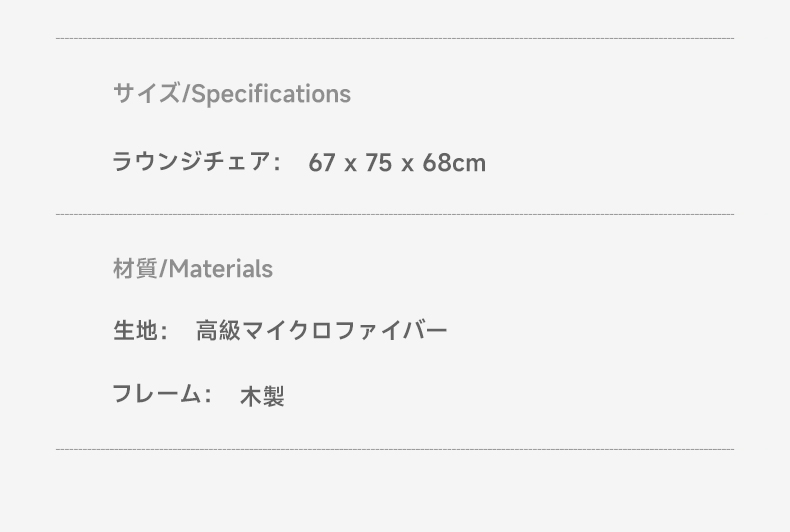This screenshot has height=532, width=790.
Task: Click the 高級マイクロファイバー fabric value
Action: tap(321, 331)
